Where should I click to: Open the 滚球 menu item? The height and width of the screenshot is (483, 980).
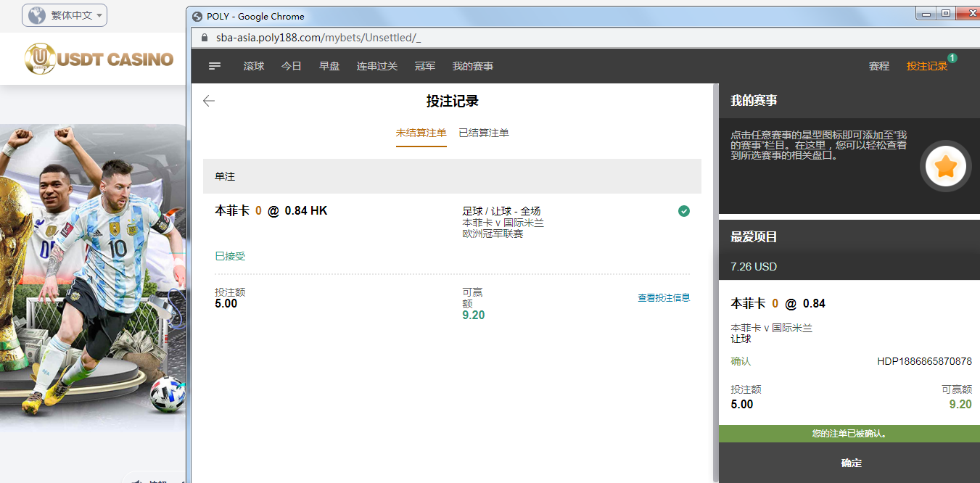254,66
